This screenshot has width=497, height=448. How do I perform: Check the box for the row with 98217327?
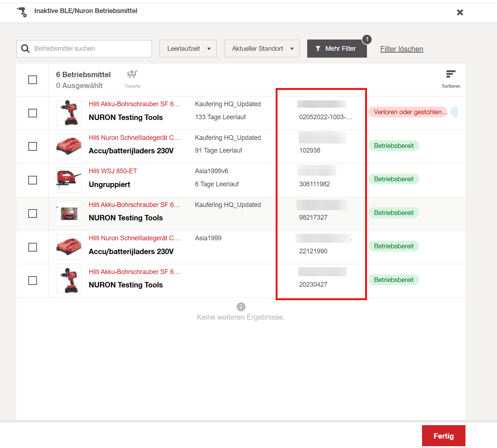[33, 213]
